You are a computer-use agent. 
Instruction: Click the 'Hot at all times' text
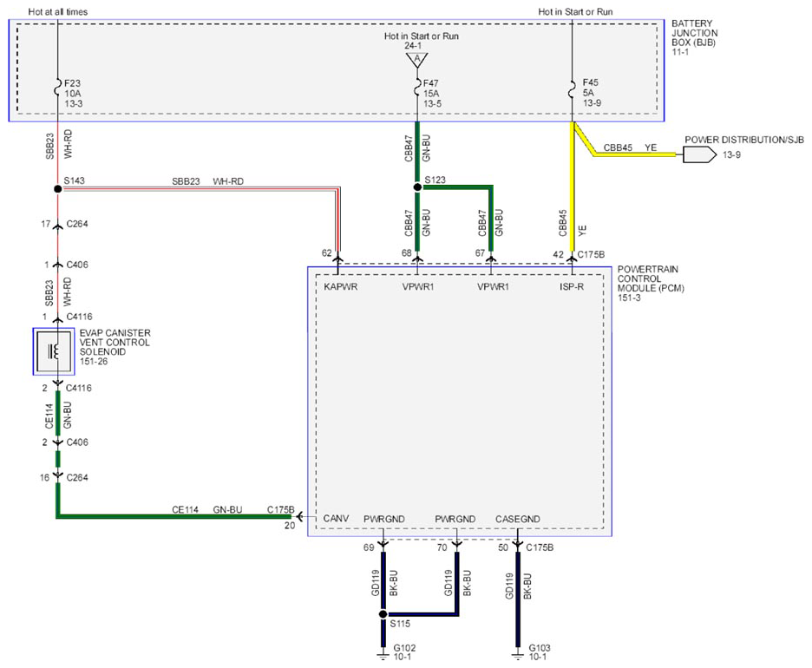coord(57,11)
